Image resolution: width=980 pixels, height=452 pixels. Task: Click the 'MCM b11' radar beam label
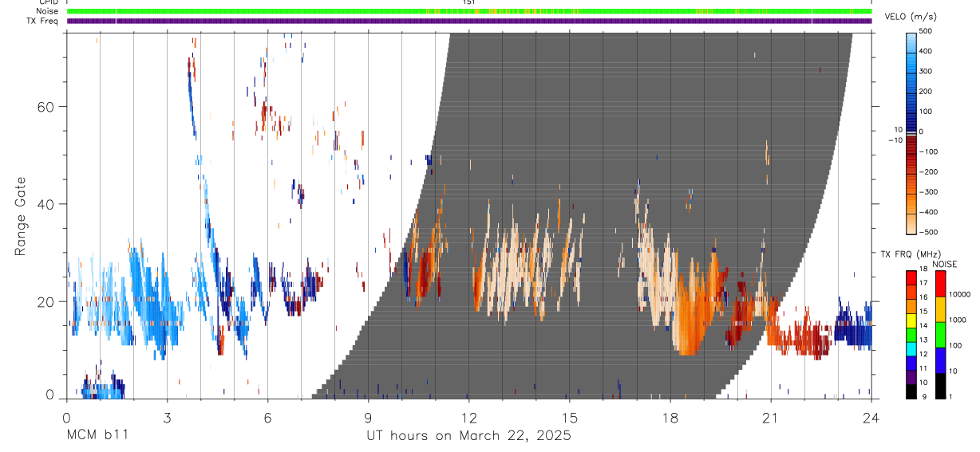pyautogui.click(x=96, y=436)
